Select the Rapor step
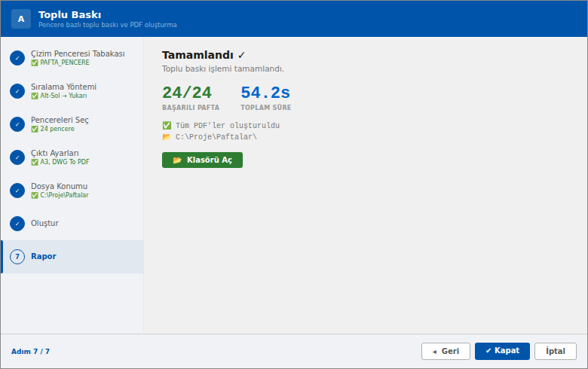 pos(72,257)
